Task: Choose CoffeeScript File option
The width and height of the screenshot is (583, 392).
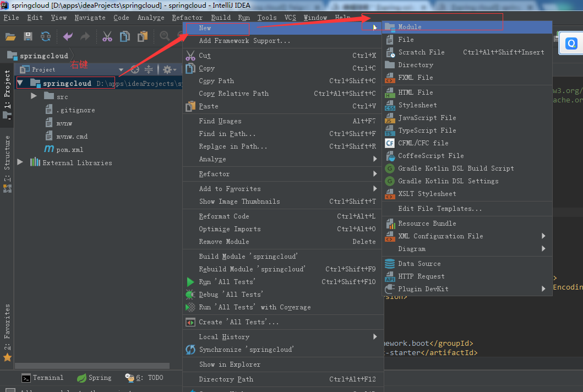Action: click(467, 155)
